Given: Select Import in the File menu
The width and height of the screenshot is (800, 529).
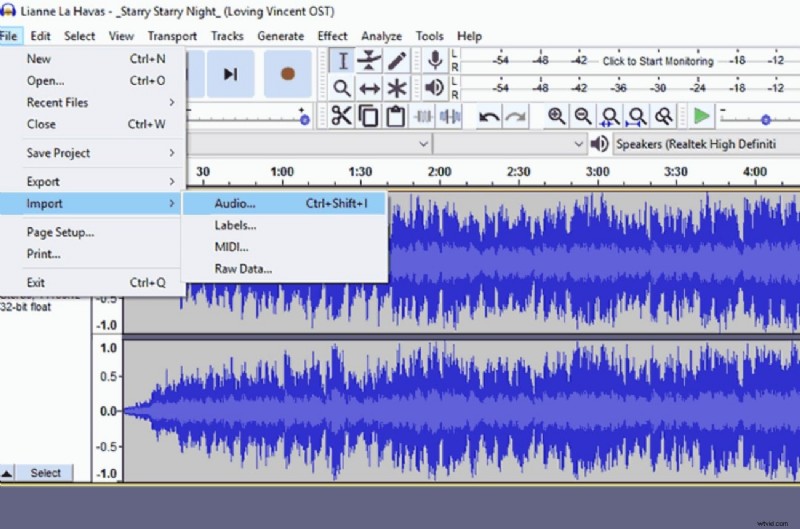Looking at the screenshot, I should click(x=92, y=204).
